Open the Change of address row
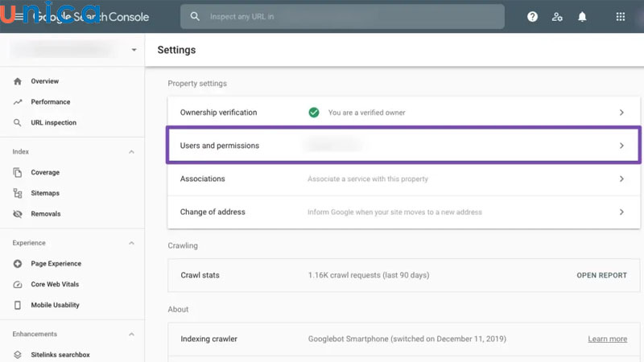The height and width of the screenshot is (362, 644). click(402, 212)
